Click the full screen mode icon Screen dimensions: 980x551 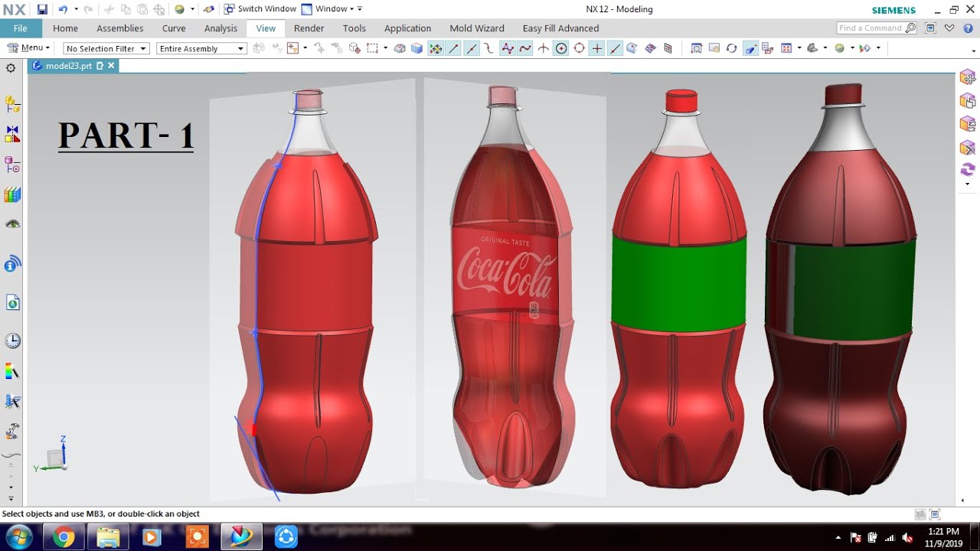pos(930,28)
